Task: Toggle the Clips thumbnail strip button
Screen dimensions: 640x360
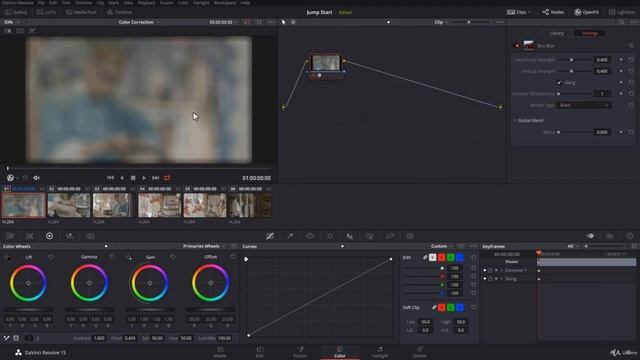Action: [x=518, y=12]
